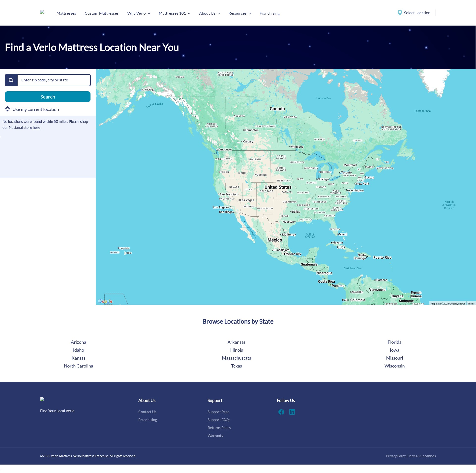
Task: Click the magnifier icon beside zip field
Action: [11, 80]
